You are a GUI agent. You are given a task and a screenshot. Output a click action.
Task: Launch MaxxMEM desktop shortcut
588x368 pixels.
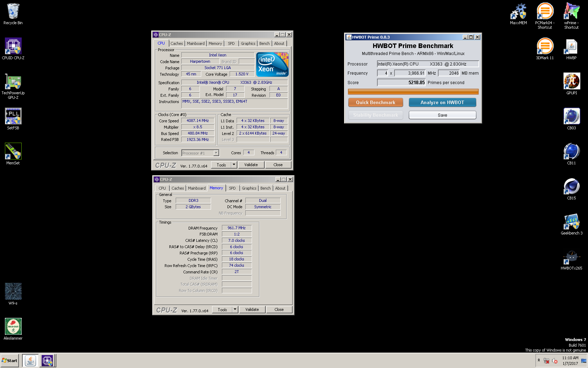(518, 14)
